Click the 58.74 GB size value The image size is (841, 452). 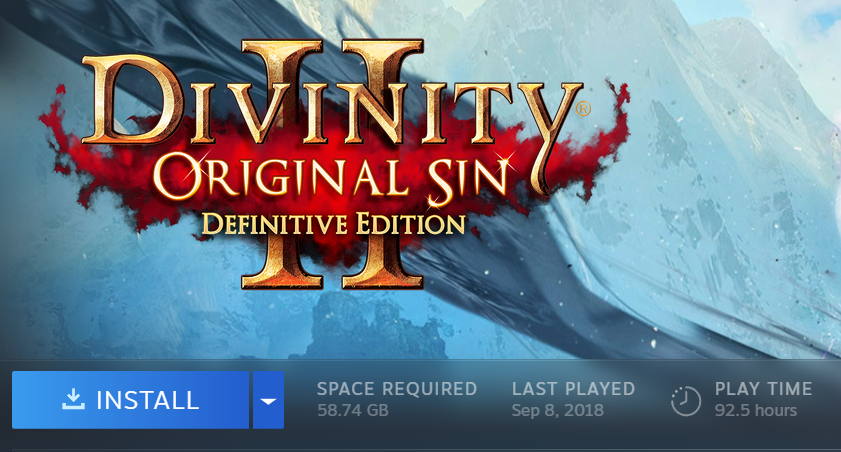click(352, 410)
